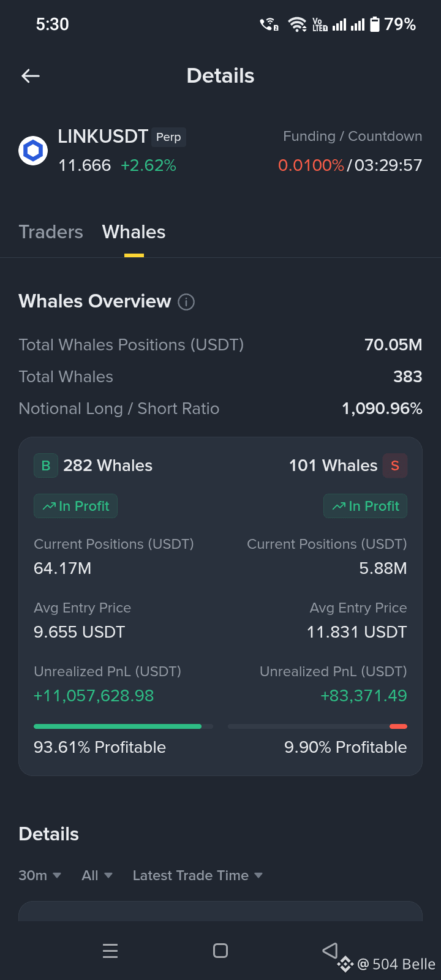Expand Latest Trade Time sort dropdown

197,875
